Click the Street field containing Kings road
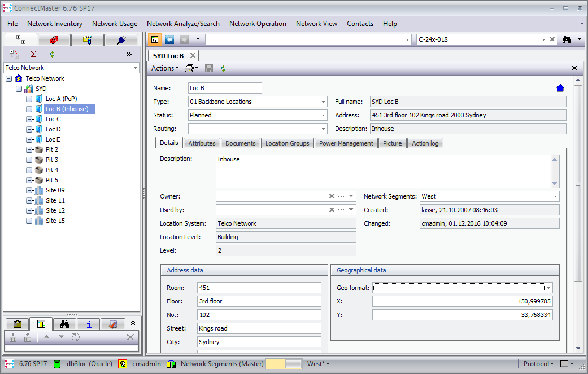This screenshot has width=588, height=374. [259, 328]
